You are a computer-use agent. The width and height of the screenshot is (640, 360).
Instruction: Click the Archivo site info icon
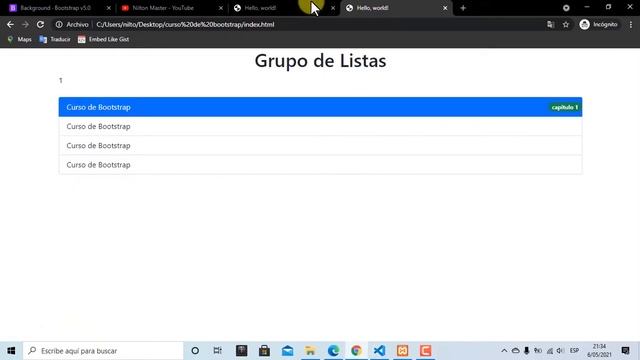(x=59, y=24)
